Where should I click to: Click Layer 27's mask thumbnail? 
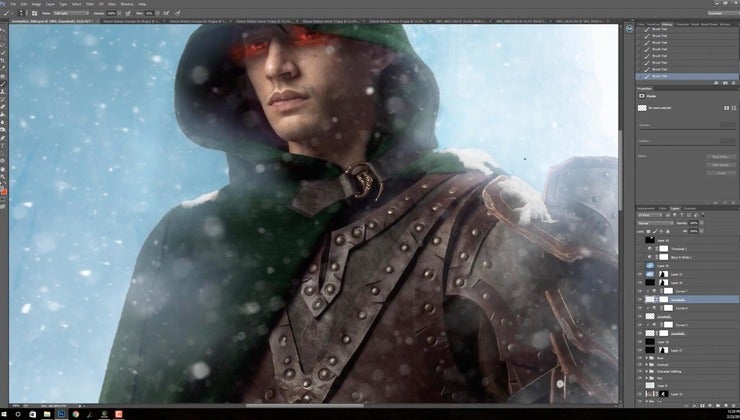(664, 350)
